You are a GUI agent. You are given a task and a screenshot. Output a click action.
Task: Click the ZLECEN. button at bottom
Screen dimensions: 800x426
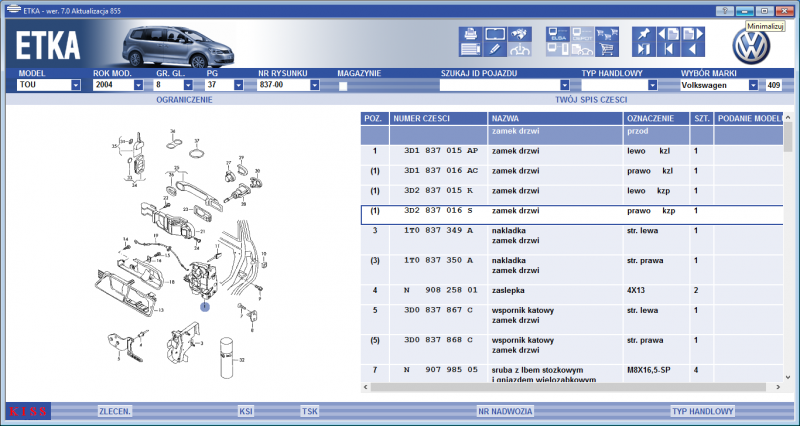115,411
